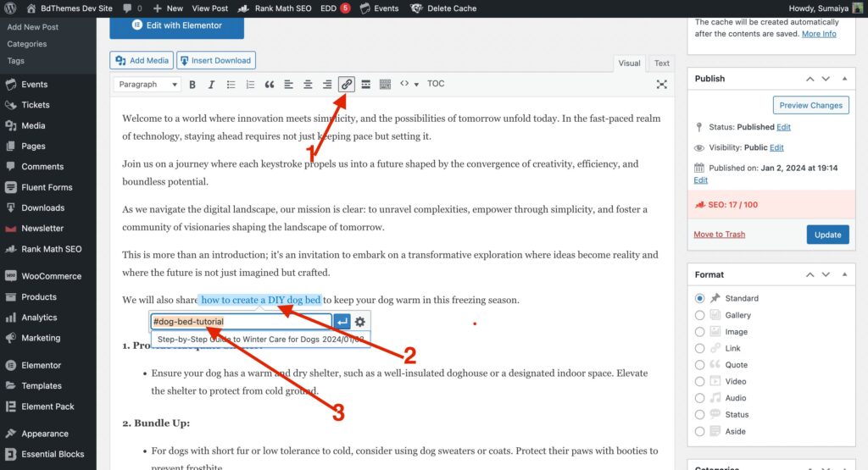Enable distraction-free fullscreen editor mode

(x=661, y=84)
